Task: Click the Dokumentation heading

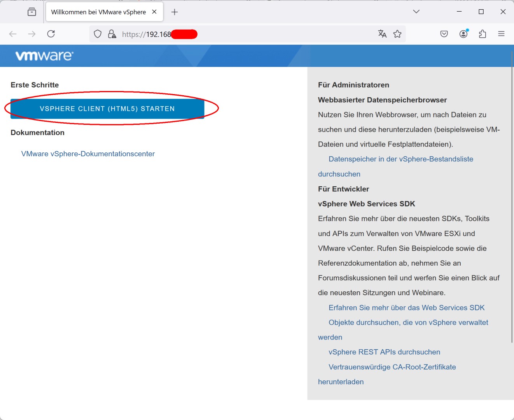Action: pos(37,133)
